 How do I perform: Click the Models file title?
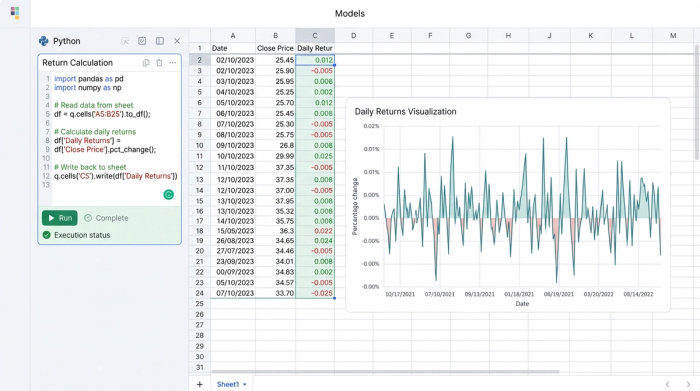(350, 14)
